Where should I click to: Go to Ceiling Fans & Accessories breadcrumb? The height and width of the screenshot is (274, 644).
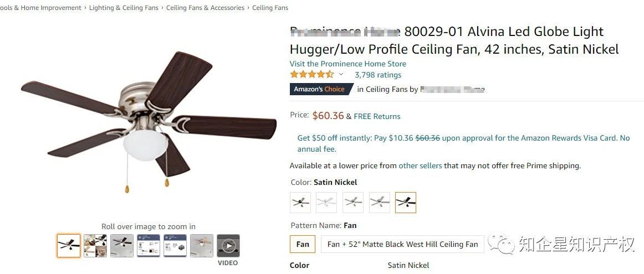pyautogui.click(x=205, y=8)
